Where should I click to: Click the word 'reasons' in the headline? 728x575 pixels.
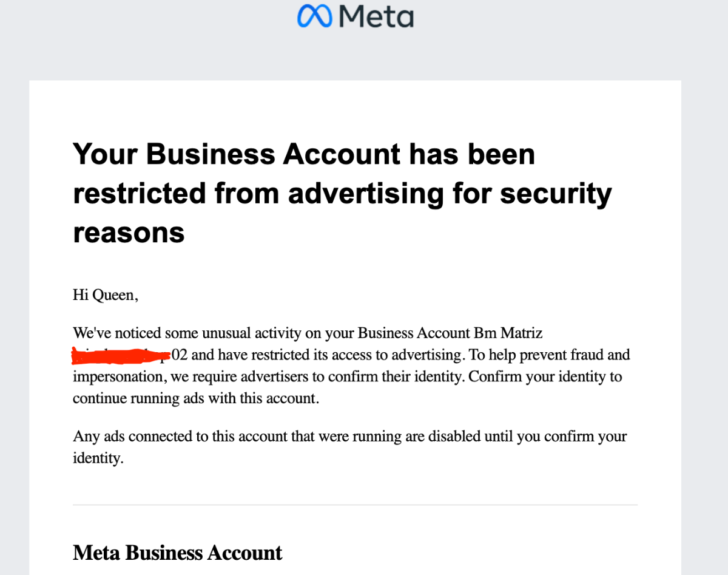129,233
